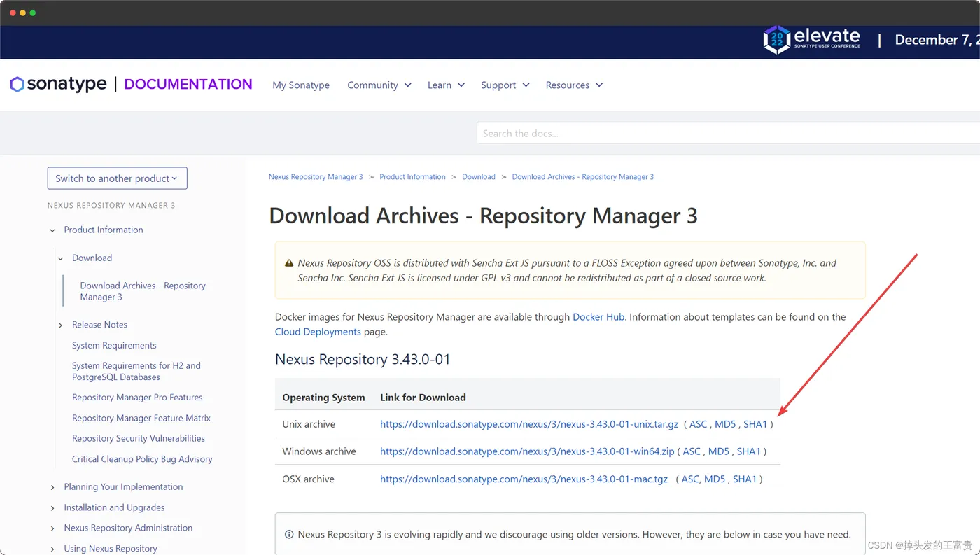Open SHA1 checksum for OSX archive

tap(745, 479)
